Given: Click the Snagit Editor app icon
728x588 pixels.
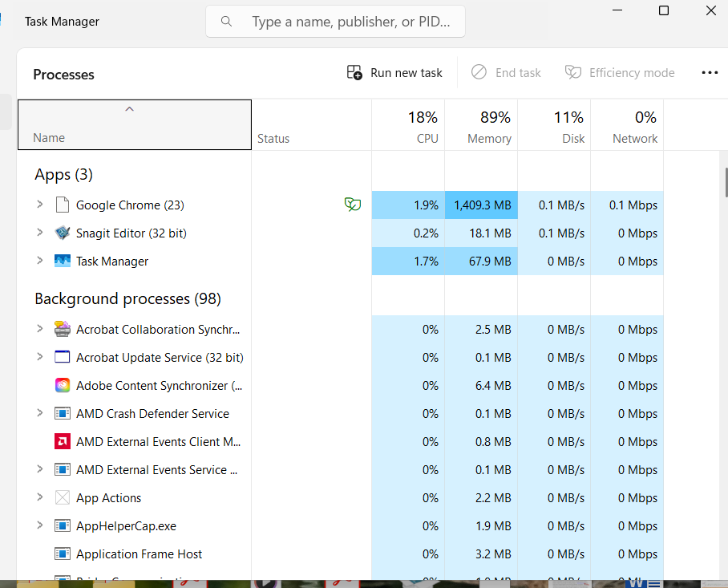Looking at the screenshot, I should click(63, 233).
